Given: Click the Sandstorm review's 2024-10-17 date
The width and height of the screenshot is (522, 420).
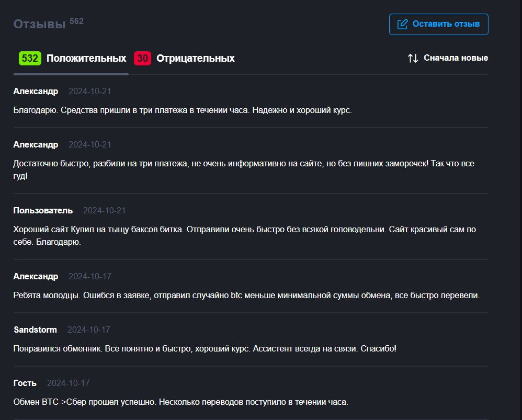Looking at the screenshot, I should [88, 330].
